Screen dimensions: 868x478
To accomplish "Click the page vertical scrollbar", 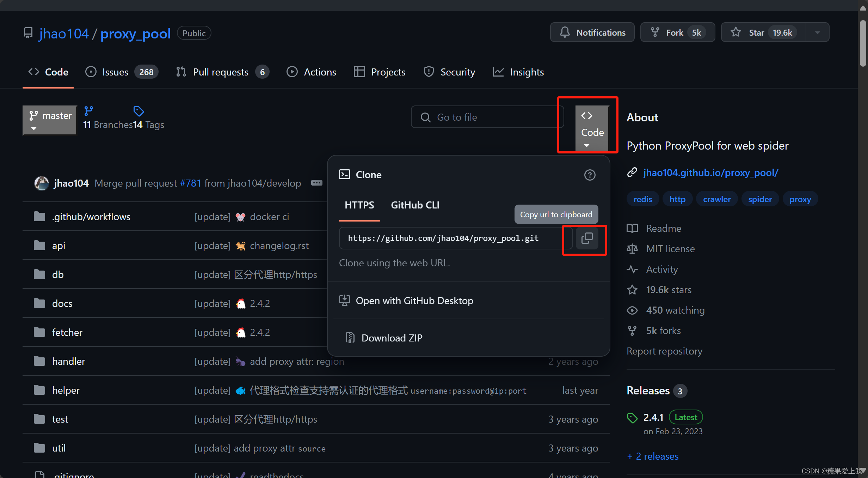I will tap(862, 43).
